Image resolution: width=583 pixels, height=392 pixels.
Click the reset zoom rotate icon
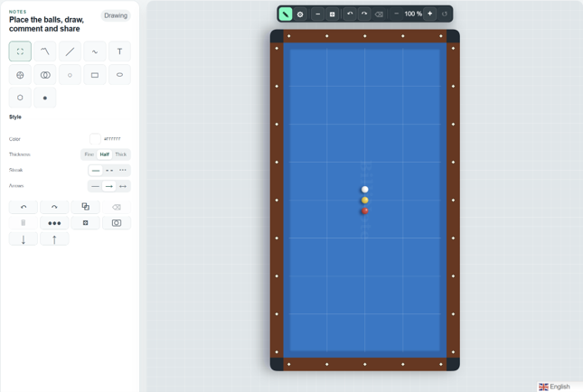(445, 14)
